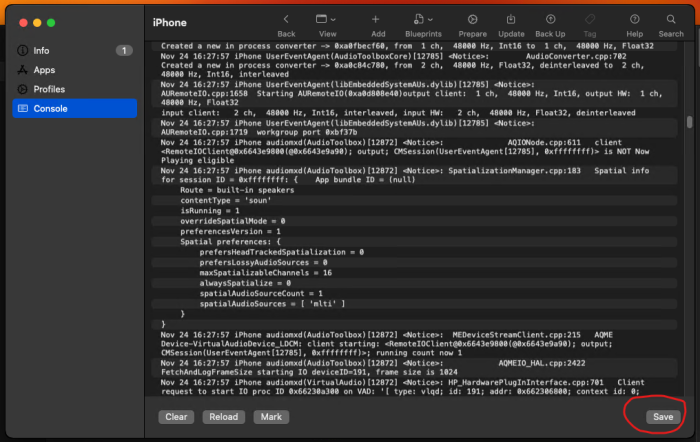Image resolution: width=700 pixels, height=442 pixels.
Task: Clear the console log
Action: pos(176,417)
